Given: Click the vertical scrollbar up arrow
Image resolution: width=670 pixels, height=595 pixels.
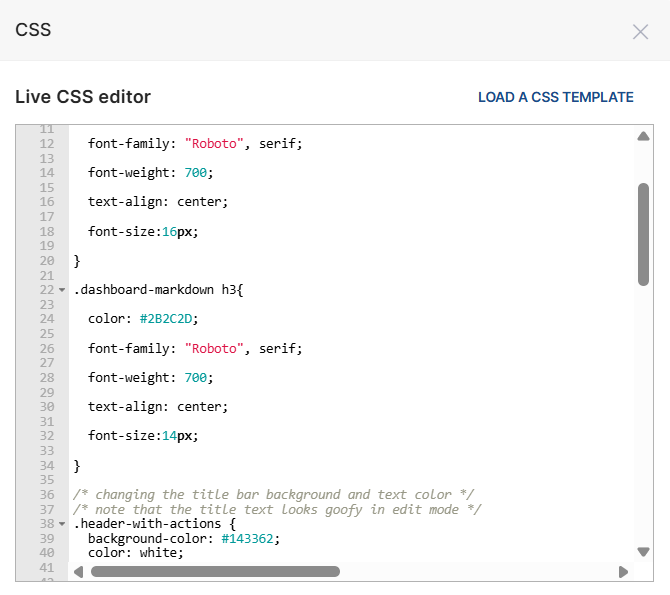Looking at the screenshot, I should tap(643, 137).
